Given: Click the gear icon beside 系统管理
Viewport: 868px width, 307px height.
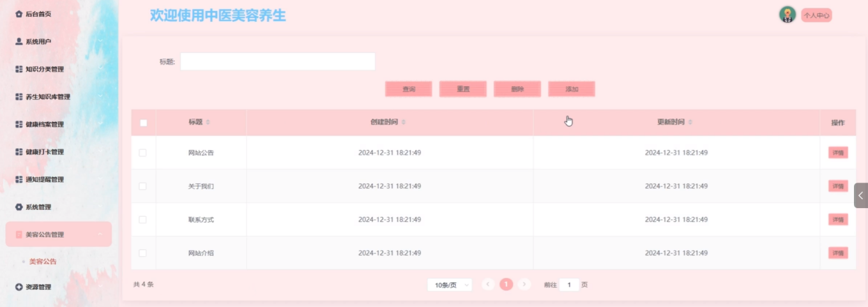Looking at the screenshot, I should [19, 207].
